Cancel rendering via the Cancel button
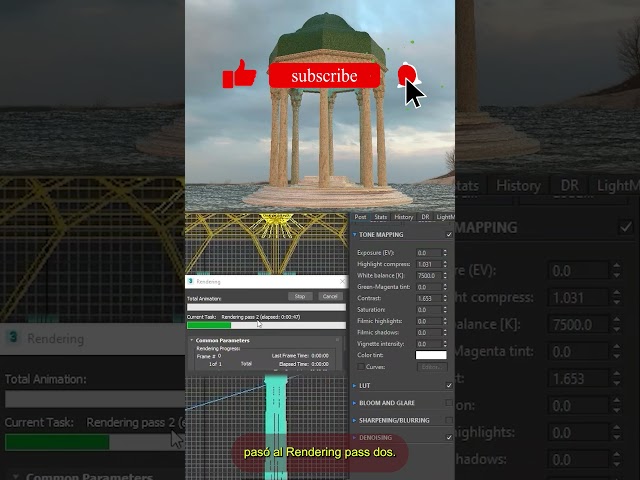This screenshot has height=480, width=640. [x=330, y=296]
